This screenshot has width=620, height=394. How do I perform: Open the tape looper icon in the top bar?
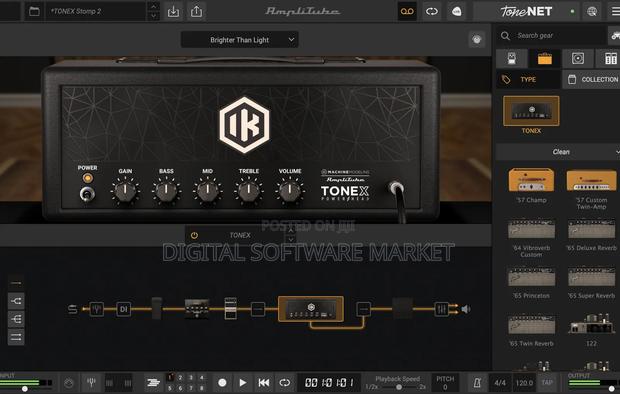407,11
